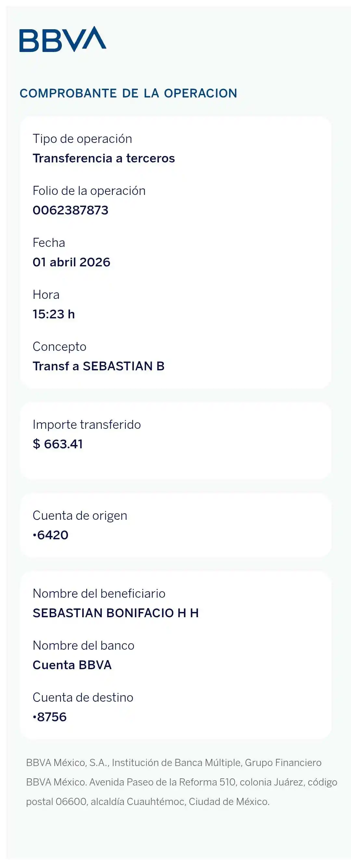Image resolution: width=351 pixels, height=868 pixels.
Task: Select the date 01 abril 2026
Action: click(71, 262)
